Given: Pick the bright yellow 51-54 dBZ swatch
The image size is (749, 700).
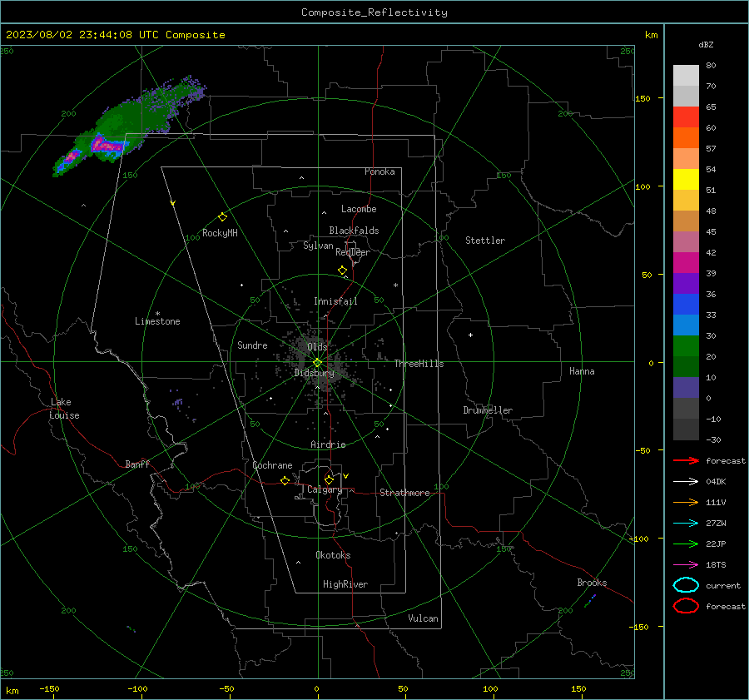Looking at the screenshot, I should click(686, 180).
